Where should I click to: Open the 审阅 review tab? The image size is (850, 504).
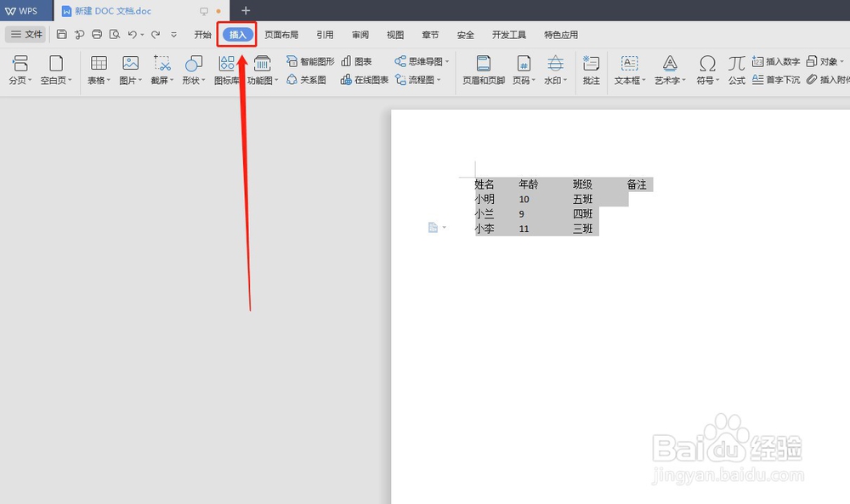pyautogui.click(x=360, y=34)
